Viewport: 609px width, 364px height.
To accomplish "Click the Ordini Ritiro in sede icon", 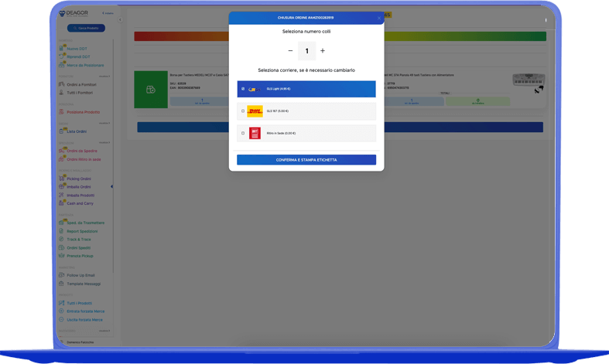I will [61, 159].
